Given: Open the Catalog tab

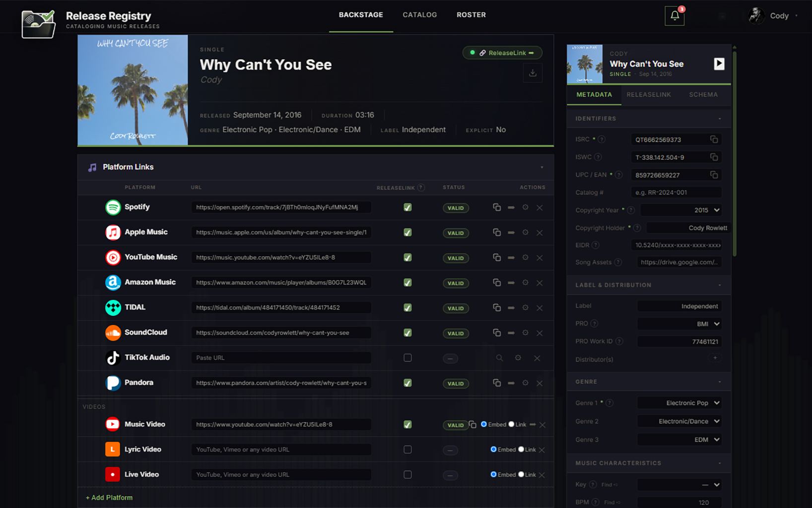Looking at the screenshot, I should pyautogui.click(x=420, y=15).
